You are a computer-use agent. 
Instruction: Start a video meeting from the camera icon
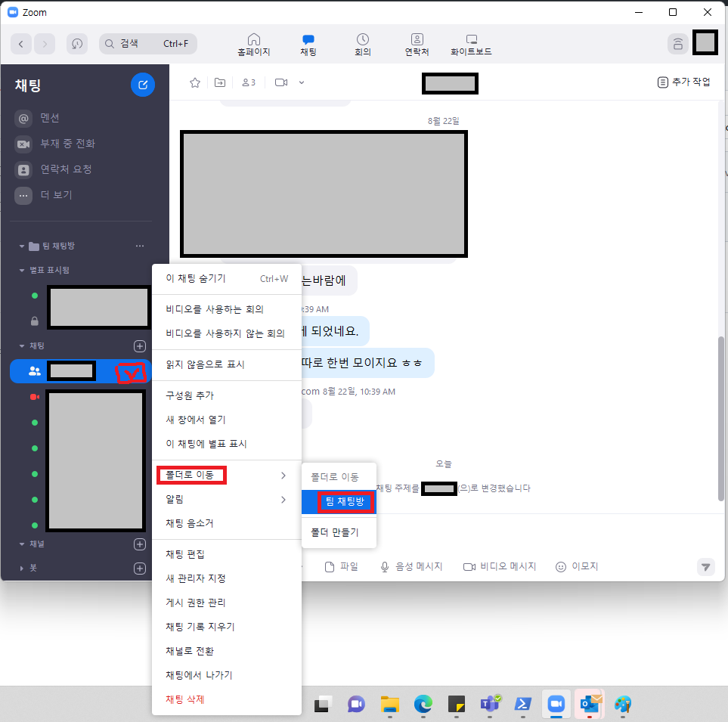281,82
